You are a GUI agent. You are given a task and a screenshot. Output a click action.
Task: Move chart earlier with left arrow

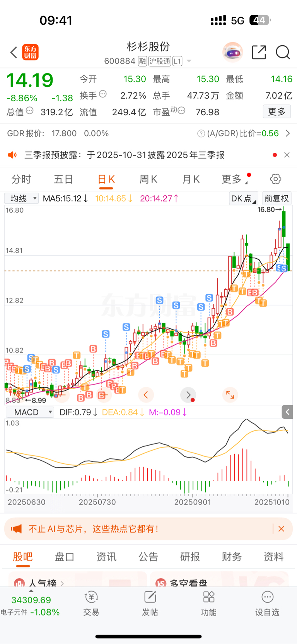coord(146,395)
